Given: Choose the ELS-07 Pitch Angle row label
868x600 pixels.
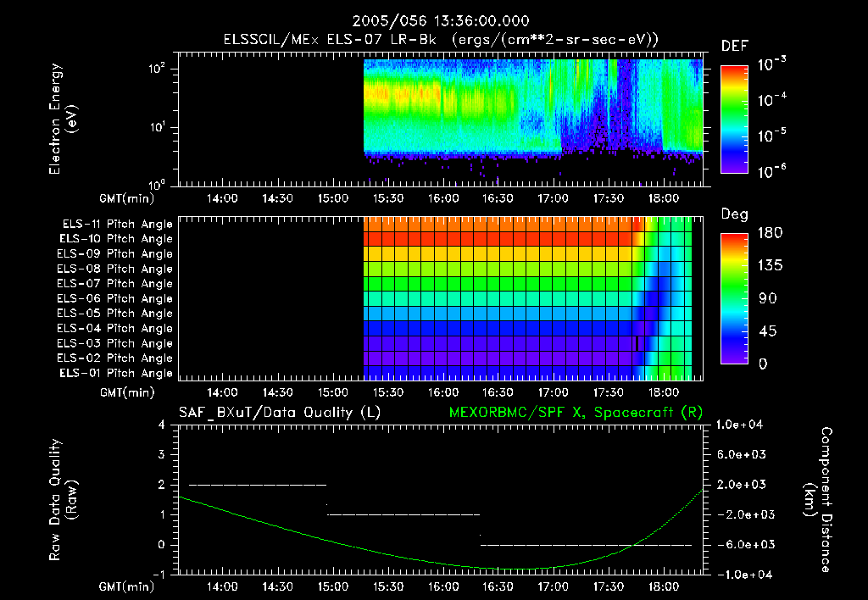Looking at the screenshot, I should [114, 284].
